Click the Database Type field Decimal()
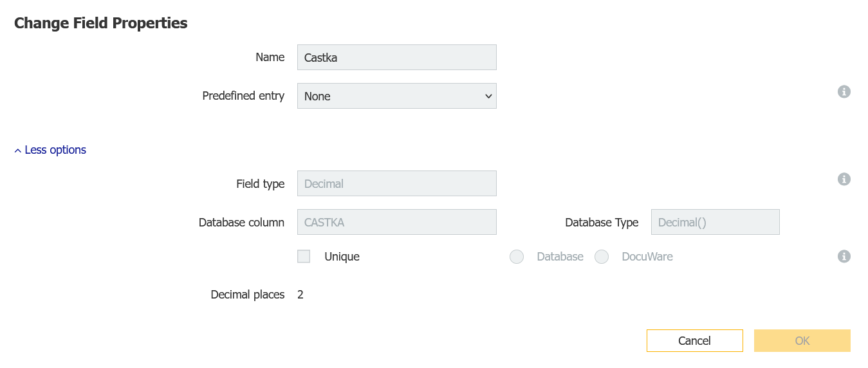 click(x=715, y=222)
